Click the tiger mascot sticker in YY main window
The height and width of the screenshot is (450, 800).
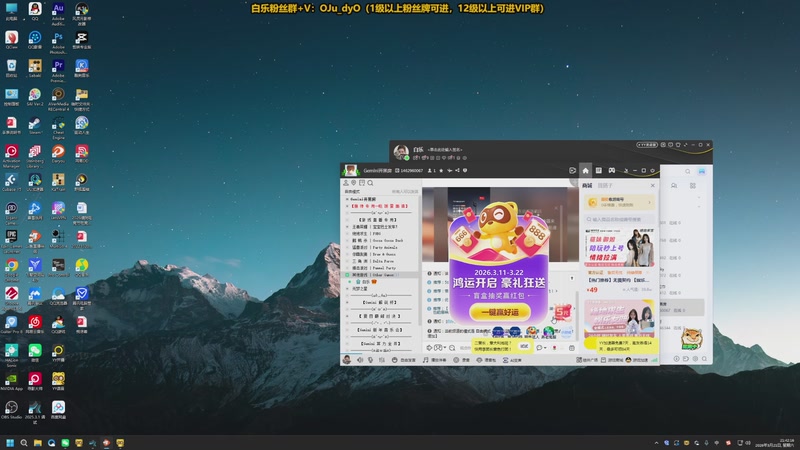click(x=691, y=337)
